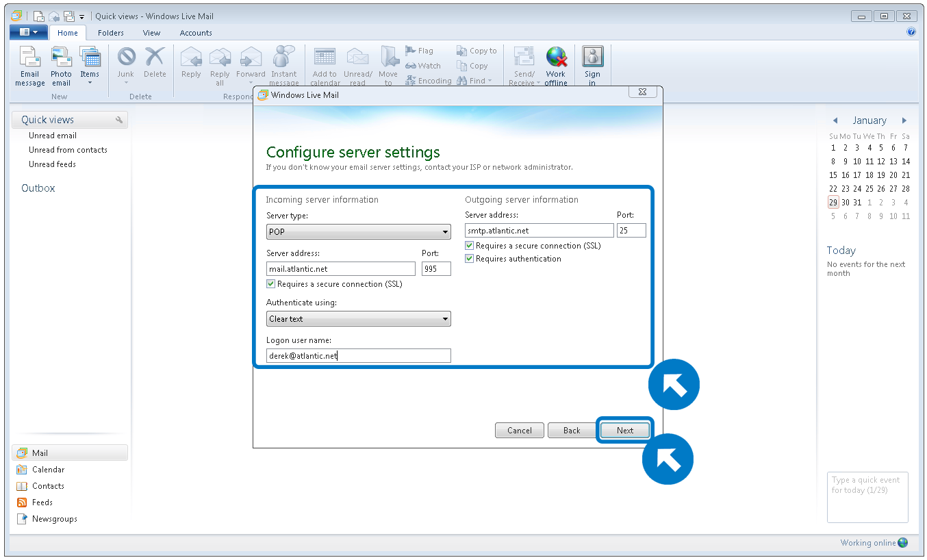Switch to the Home tab
927x560 pixels.
click(68, 33)
